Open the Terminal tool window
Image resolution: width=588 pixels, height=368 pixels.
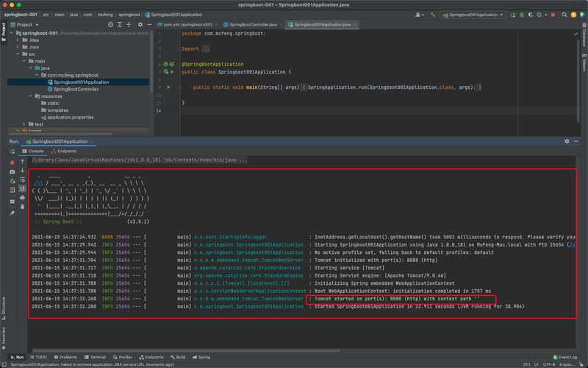pos(95,357)
